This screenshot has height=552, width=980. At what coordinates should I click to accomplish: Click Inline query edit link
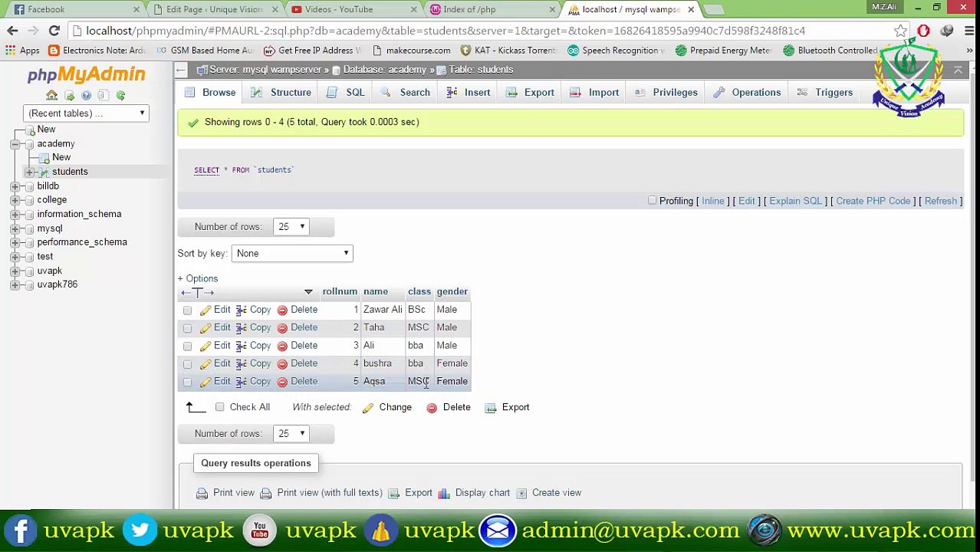pyautogui.click(x=713, y=201)
